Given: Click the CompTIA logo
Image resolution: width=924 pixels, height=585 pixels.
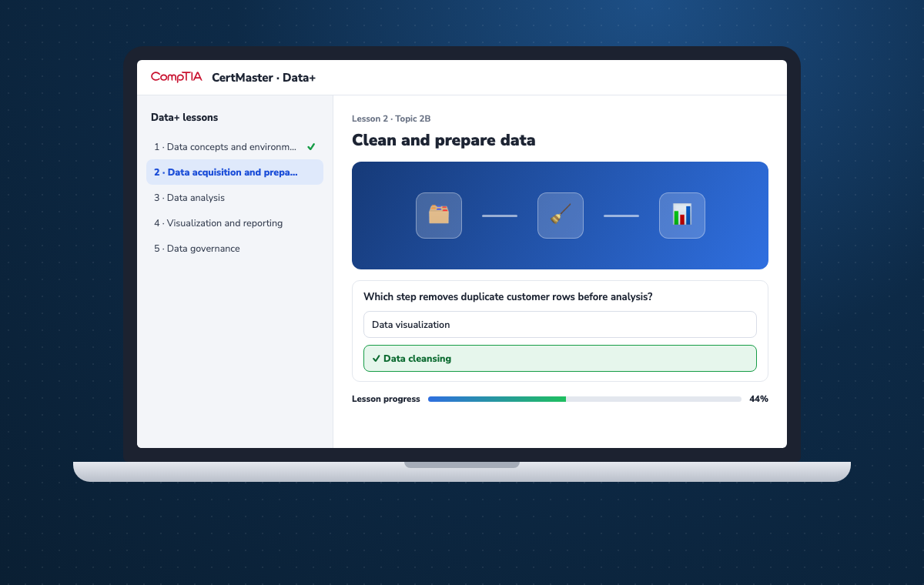Looking at the screenshot, I should 176,77.
